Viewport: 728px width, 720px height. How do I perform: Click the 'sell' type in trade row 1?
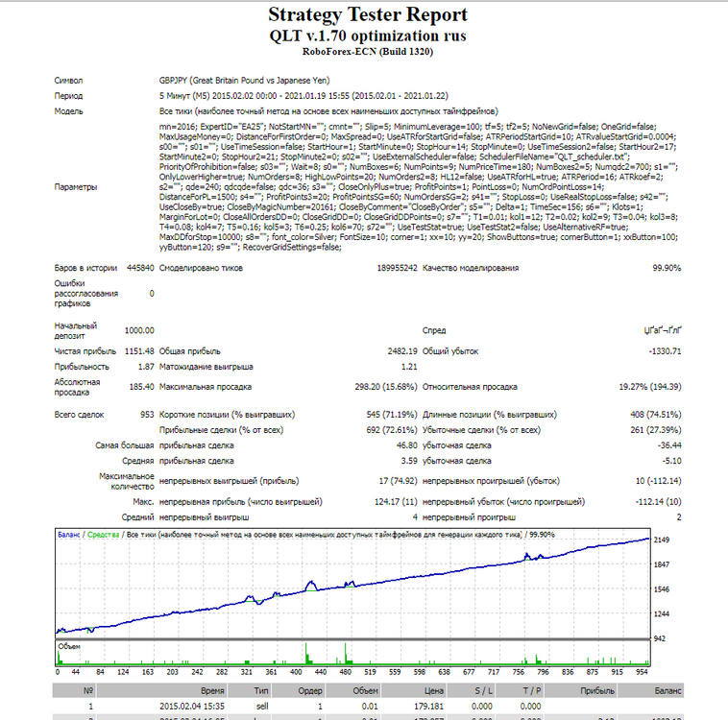pos(262,706)
